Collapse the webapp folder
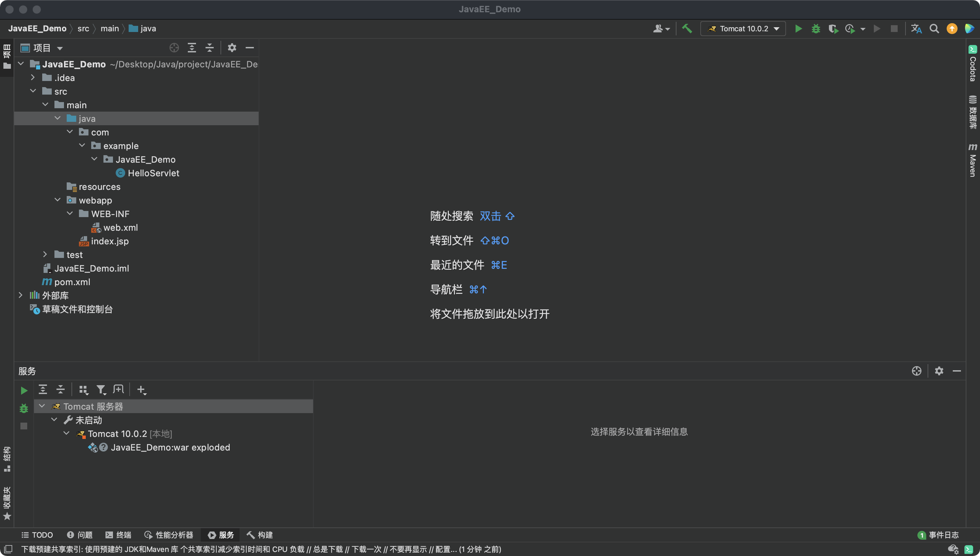980x556 pixels. (x=57, y=200)
